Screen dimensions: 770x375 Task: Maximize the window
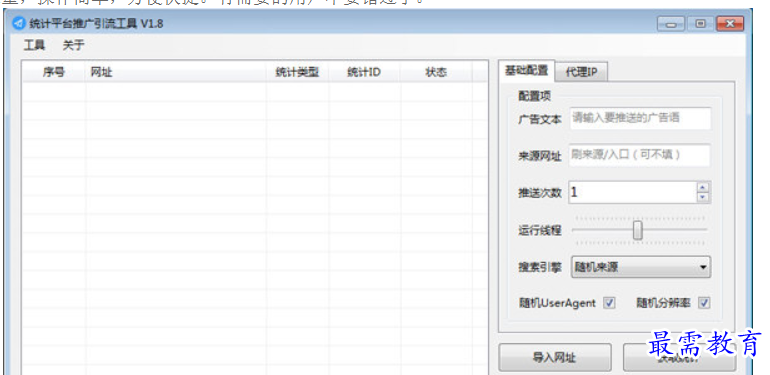click(700, 24)
